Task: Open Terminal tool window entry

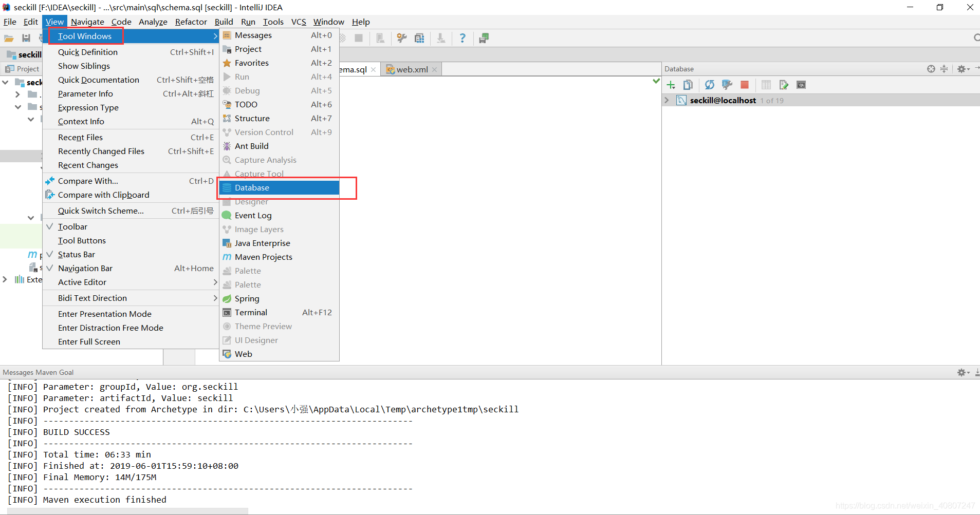Action: pos(279,312)
